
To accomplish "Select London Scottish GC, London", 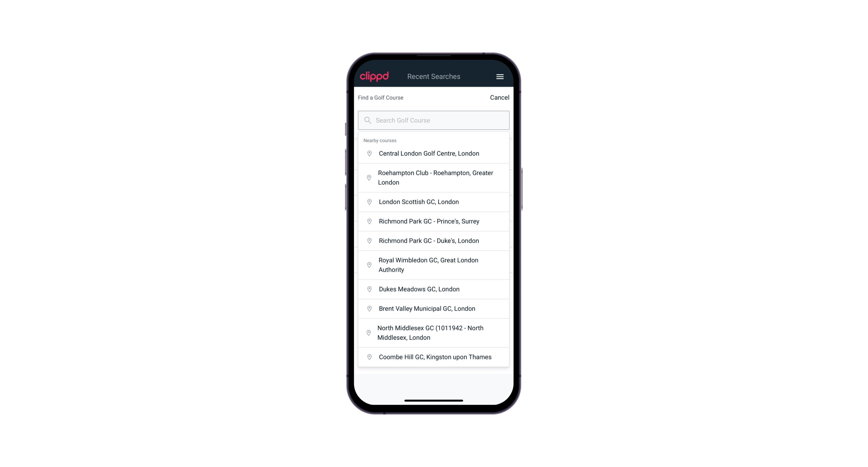I will 434,202.
